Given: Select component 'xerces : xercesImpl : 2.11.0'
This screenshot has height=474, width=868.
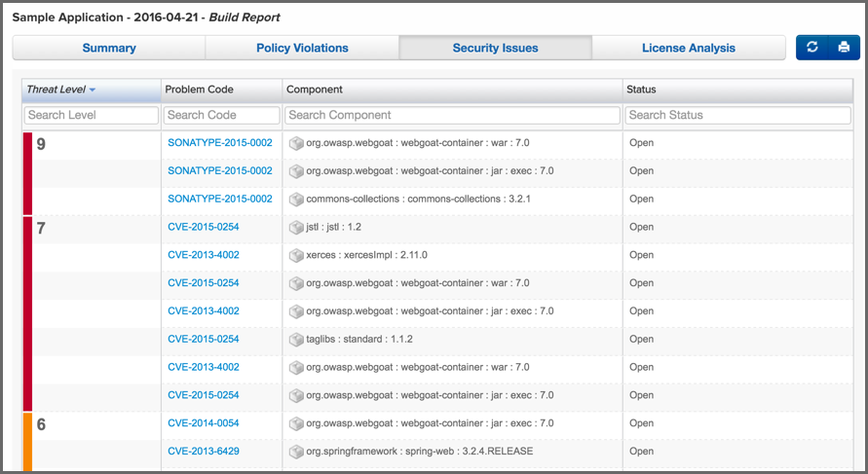Looking at the screenshot, I should tap(366, 255).
